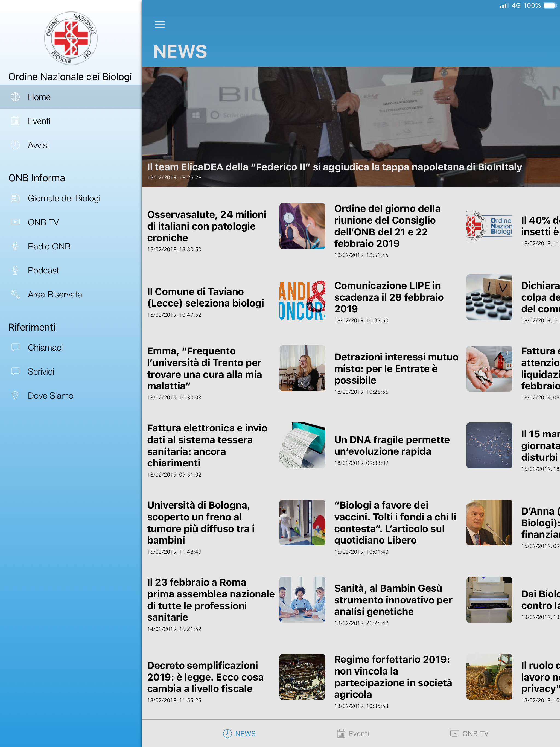Image resolution: width=560 pixels, height=747 pixels.
Task: Open the Osservasalute 24 milioni article
Action: pos(206,226)
